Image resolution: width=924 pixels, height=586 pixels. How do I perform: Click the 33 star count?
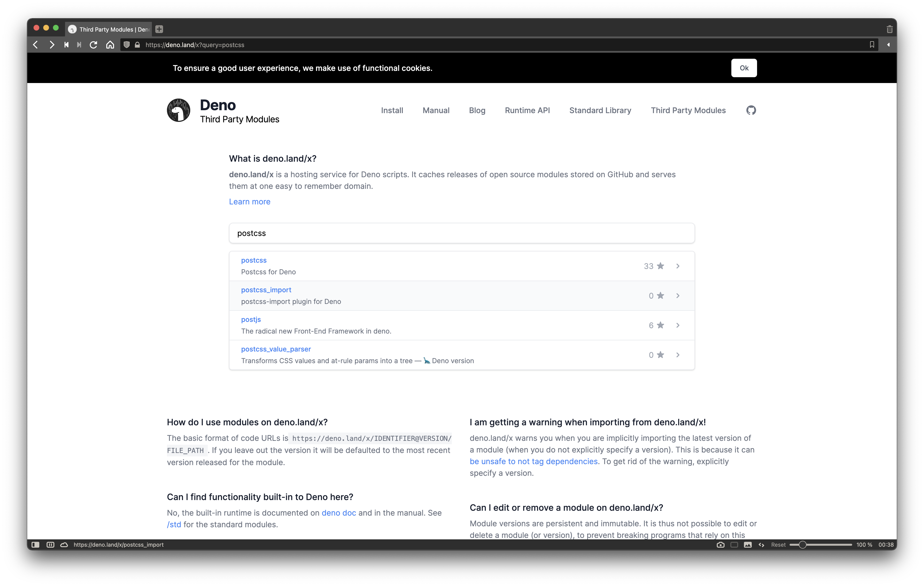pyautogui.click(x=648, y=266)
